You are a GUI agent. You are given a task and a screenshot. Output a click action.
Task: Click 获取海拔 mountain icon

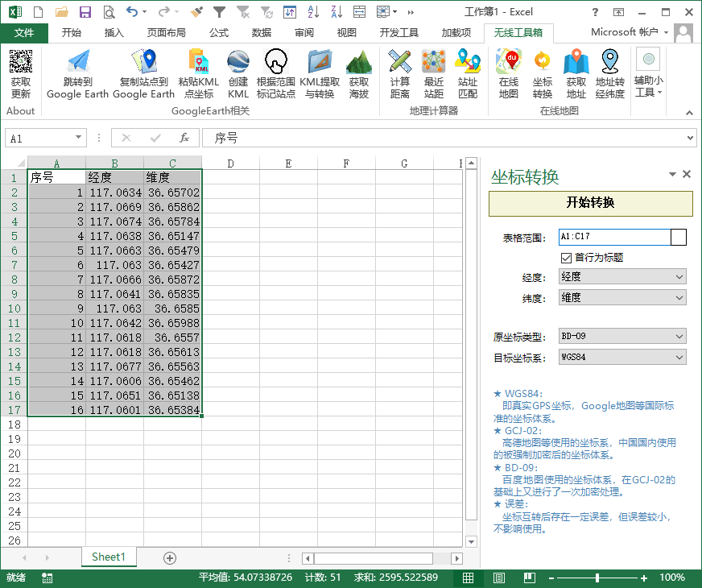(359, 61)
